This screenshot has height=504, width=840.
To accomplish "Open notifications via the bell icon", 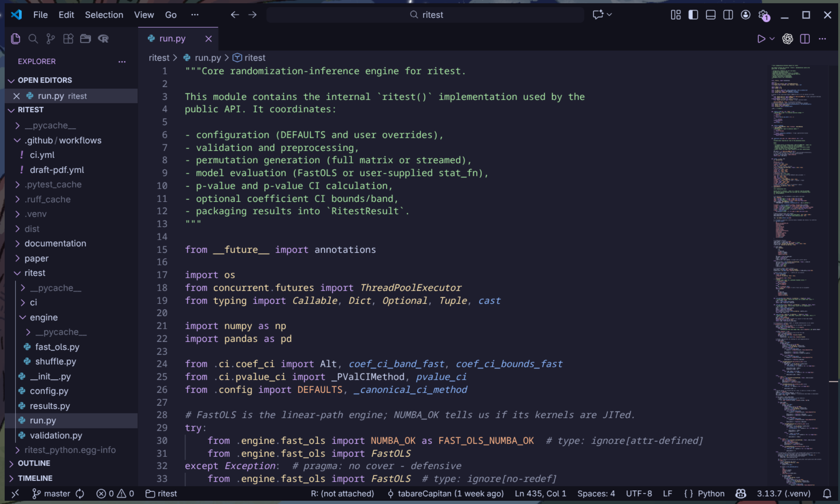I will (x=828, y=493).
